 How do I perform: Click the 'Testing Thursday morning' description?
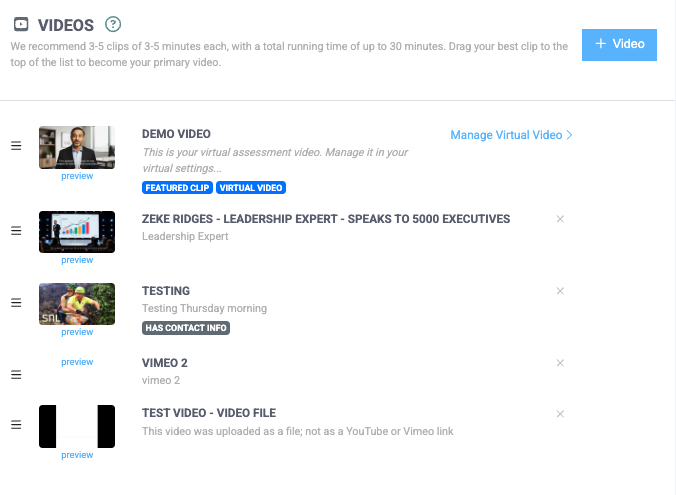[x=204, y=308]
